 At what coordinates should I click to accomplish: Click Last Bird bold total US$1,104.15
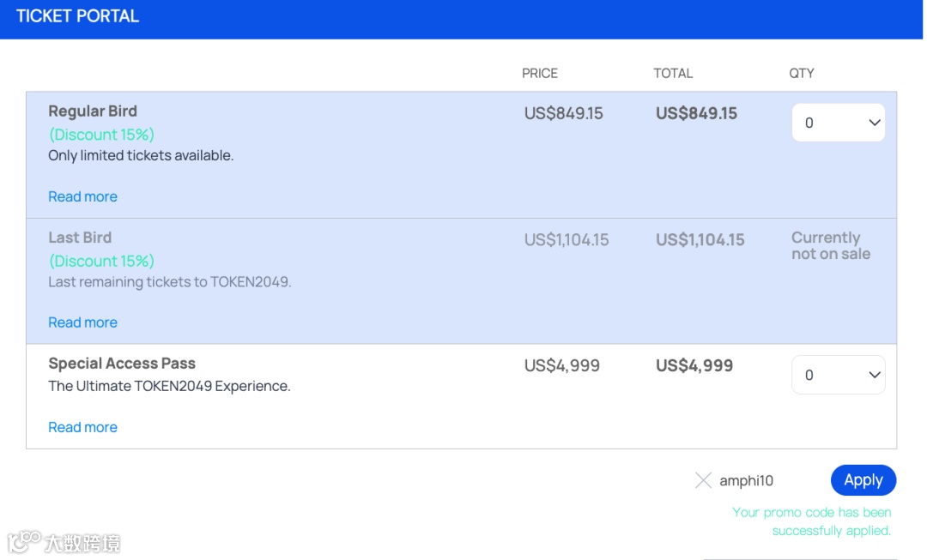pyautogui.click(x=700, y=240)
